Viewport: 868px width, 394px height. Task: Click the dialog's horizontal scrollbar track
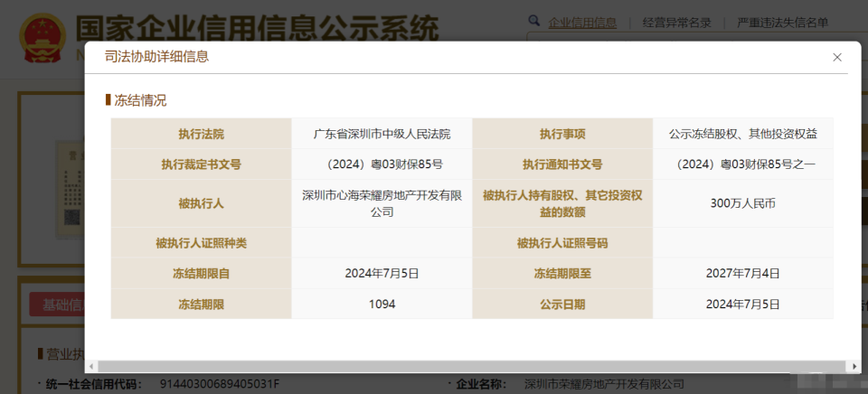click(x=473, y=366)
